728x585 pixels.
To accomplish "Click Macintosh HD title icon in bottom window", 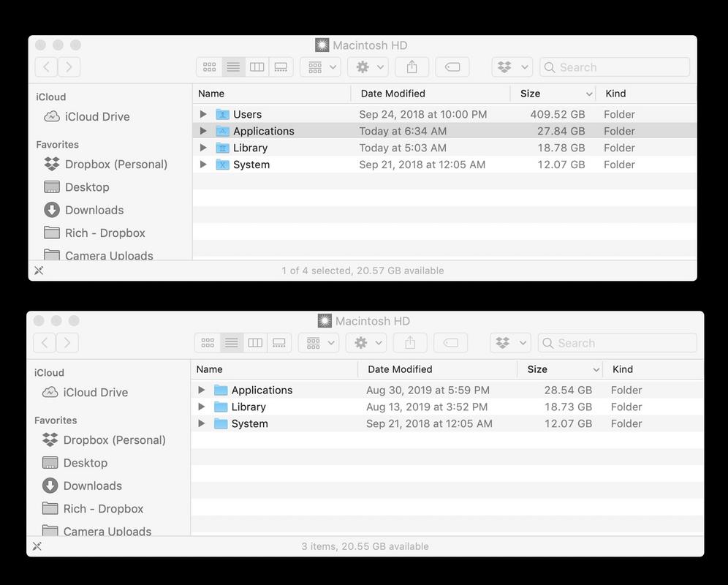I will tap(325, 320).
